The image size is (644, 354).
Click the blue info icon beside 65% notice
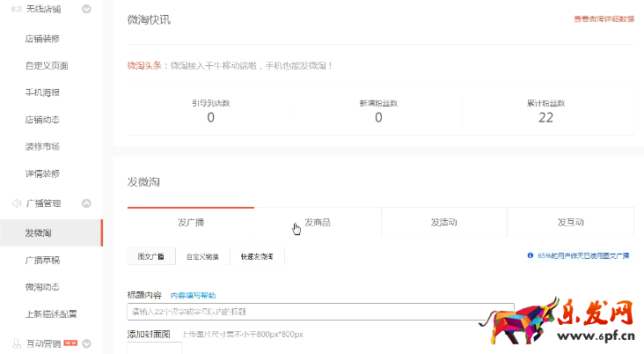(531, 256)
